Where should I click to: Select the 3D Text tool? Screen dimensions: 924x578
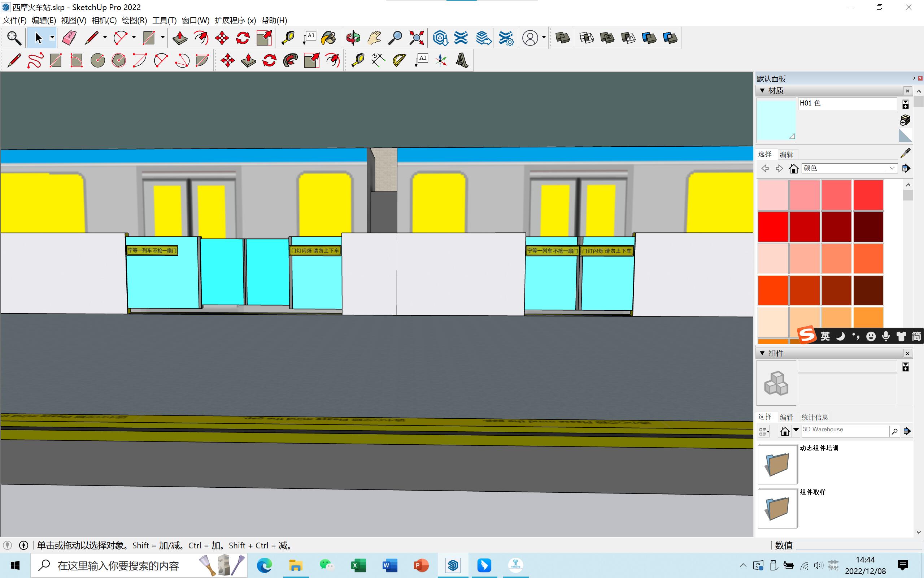click(462, 60)
